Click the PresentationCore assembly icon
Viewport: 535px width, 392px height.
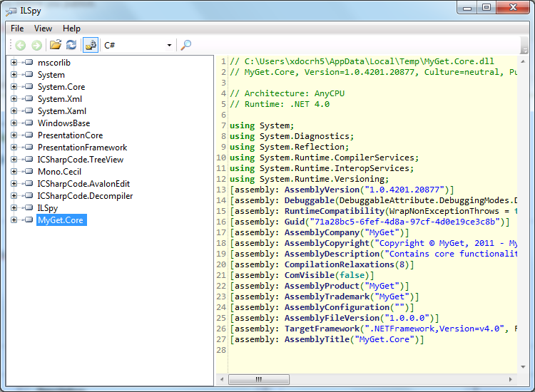[28, 135]
